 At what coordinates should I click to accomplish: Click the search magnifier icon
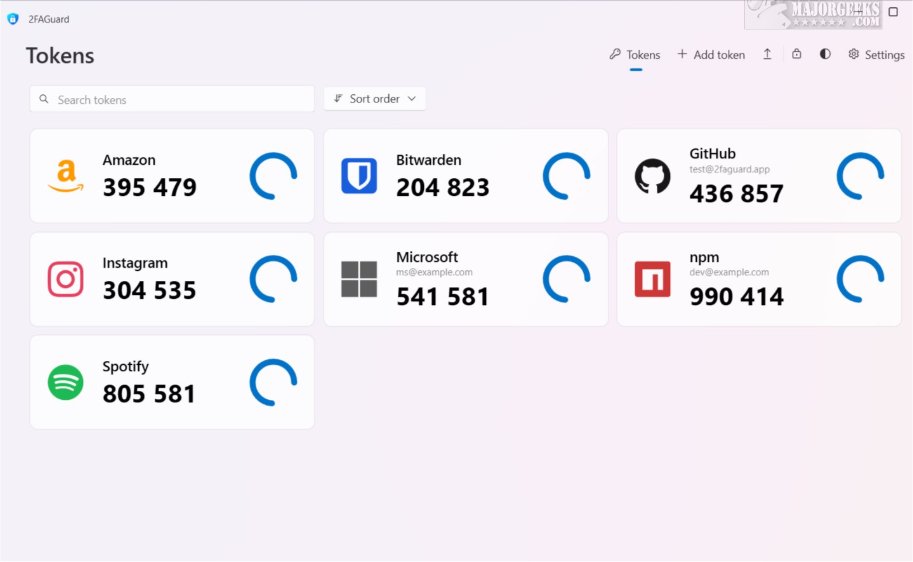[x=44, y=99]
